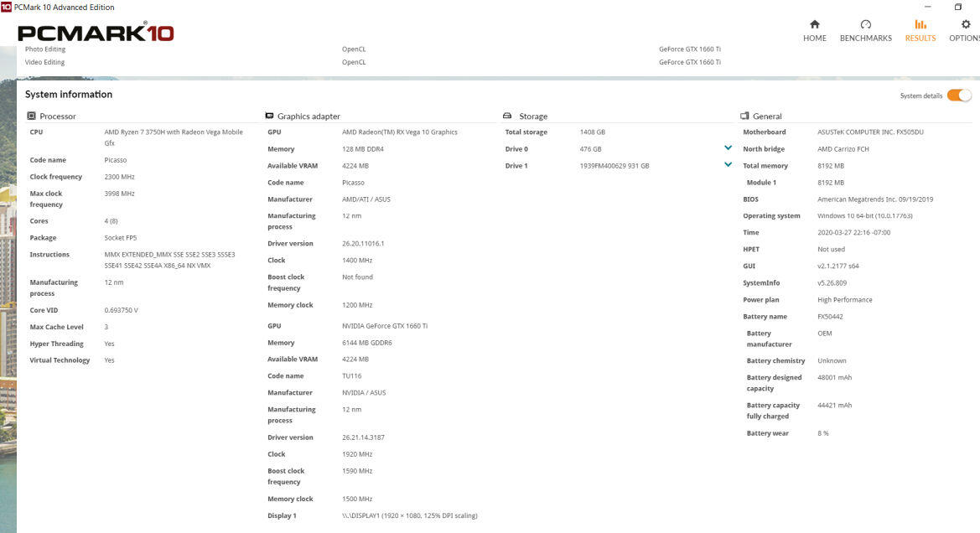Image resolution: width=980 pixels, height=533 pixels.
Task: Select SystemInfo version 'v5.26.809'
Action: [x=832, y=283]
